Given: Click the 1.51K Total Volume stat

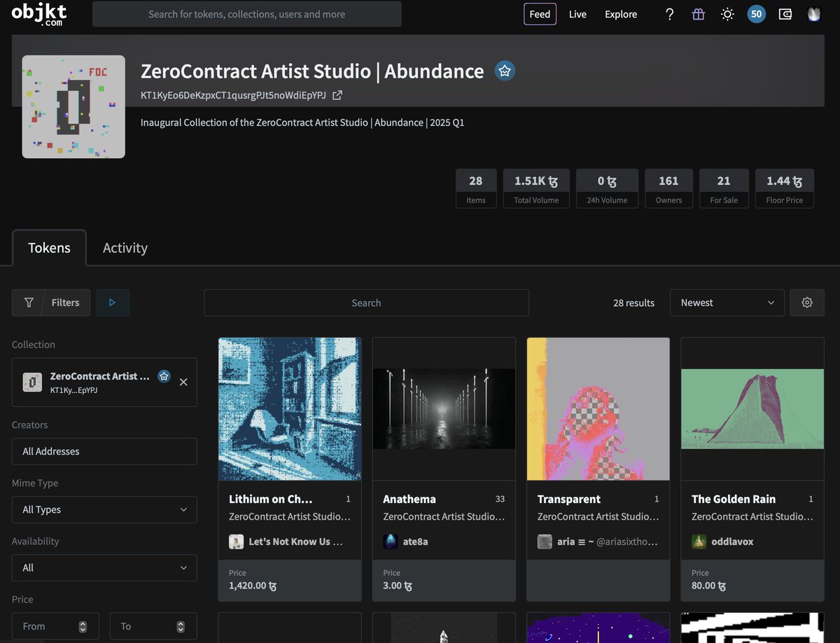Looking at the screenshot, I should [x=536, y=188].
